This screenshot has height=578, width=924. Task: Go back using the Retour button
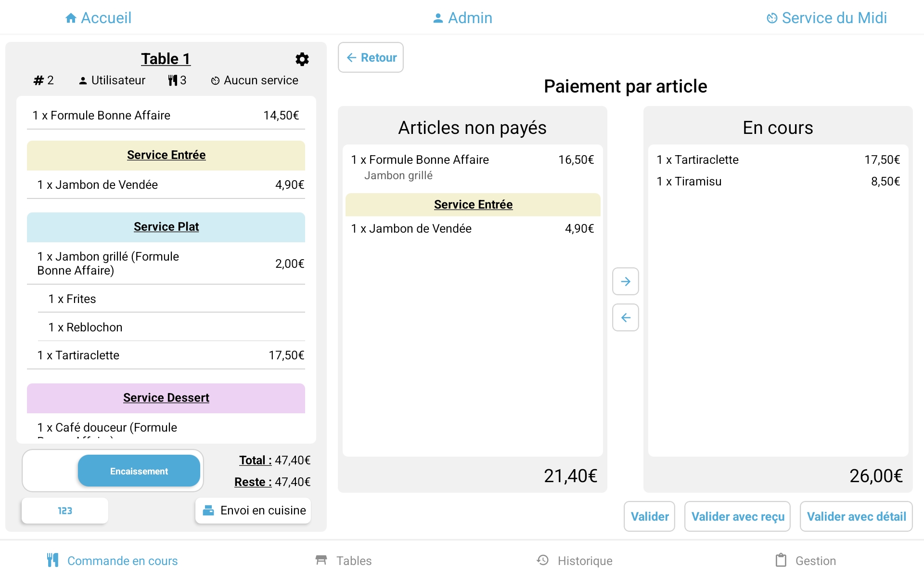(x=371, y=57)
